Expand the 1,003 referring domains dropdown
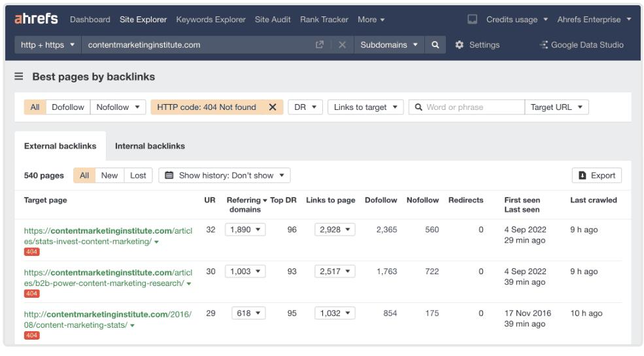This screenshot has width=644, height=356. click(x=245, y=272)
